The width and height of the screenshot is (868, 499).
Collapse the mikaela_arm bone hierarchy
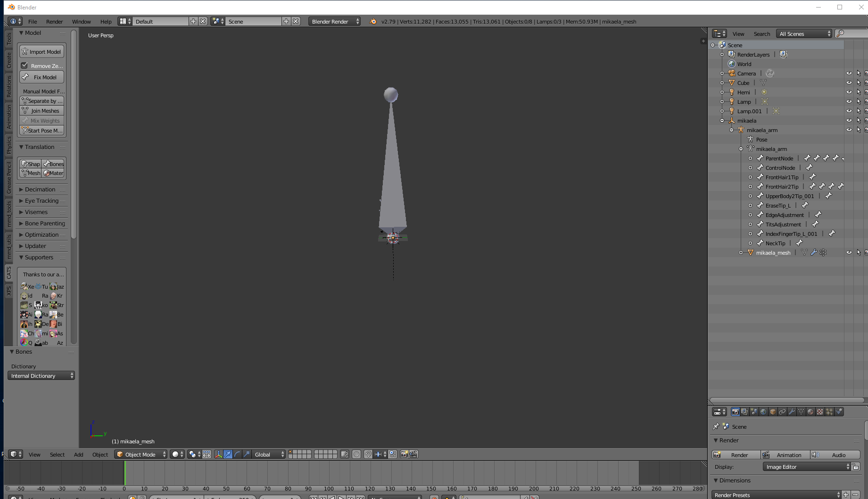[x=741, y=149]
